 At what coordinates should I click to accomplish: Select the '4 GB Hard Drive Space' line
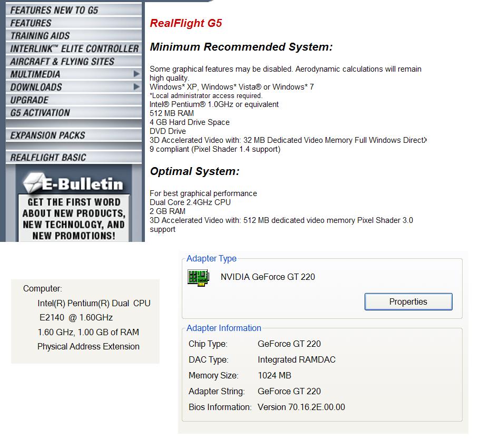tap(189, 122)
